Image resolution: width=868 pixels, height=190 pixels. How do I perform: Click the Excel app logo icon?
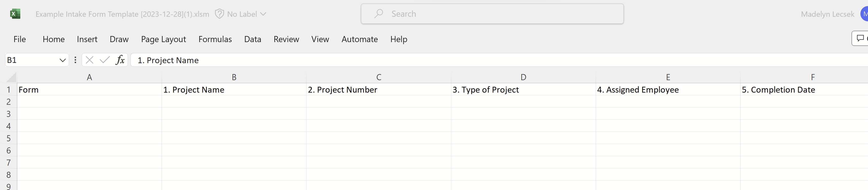pos(15,14)
